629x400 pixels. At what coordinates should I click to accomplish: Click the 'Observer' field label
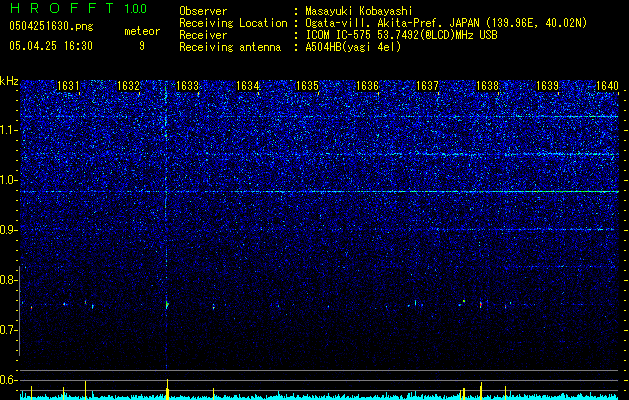click(203, 11)
